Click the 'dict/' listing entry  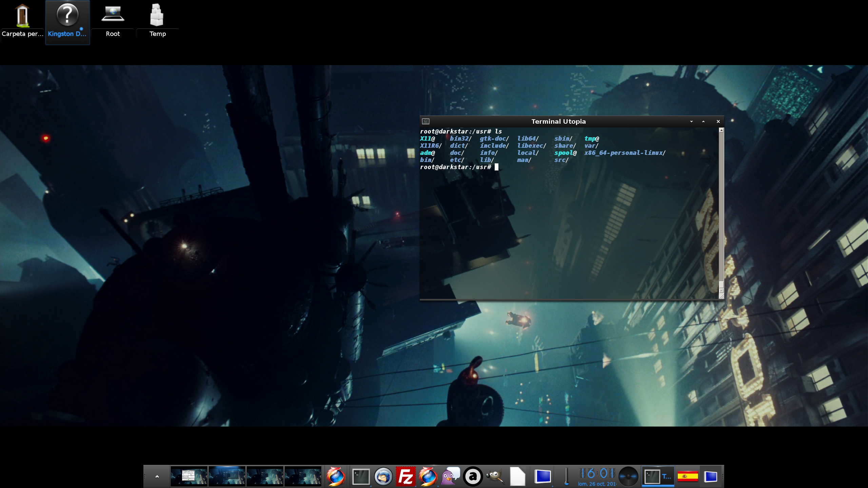[459, 146]
